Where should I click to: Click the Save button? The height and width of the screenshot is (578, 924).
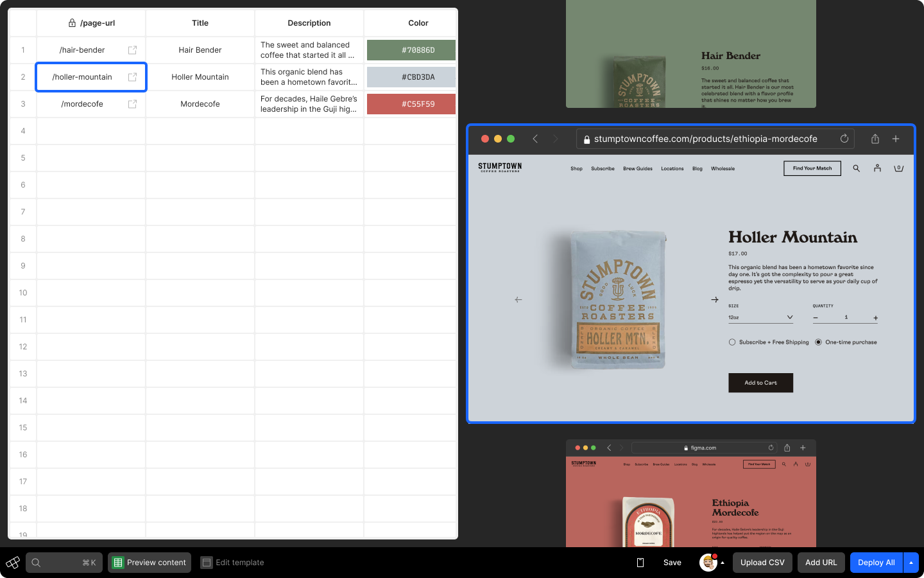point(672,563)
